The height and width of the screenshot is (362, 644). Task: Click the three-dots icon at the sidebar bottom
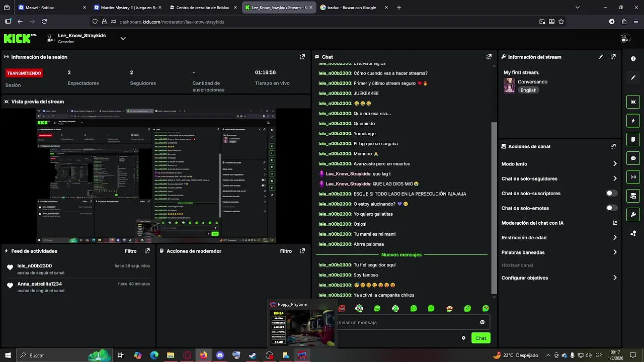click(x=633, y=233)
